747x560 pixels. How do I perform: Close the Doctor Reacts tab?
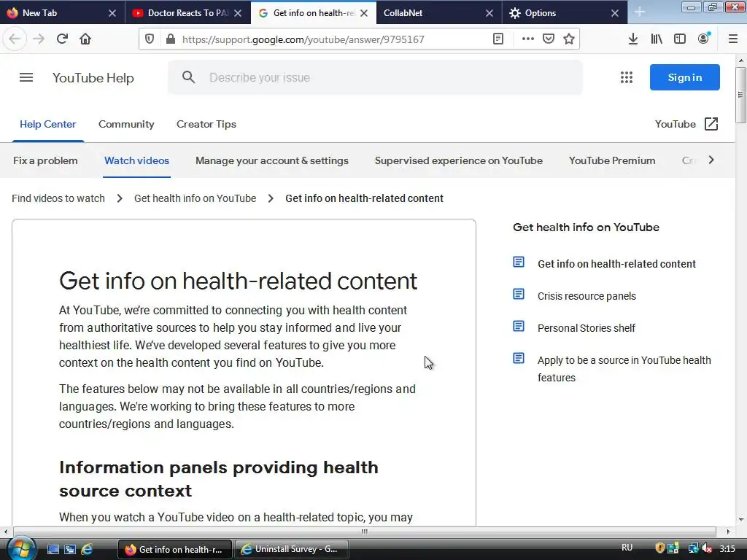(238, 13)
